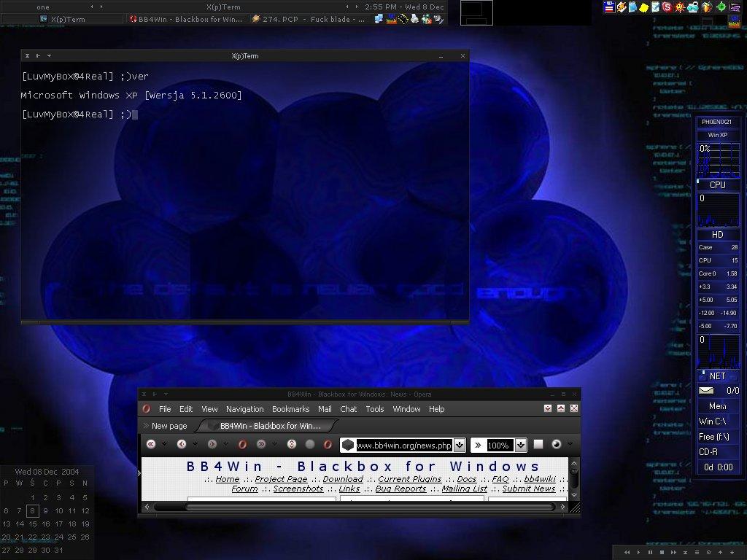This screenshot has height=560, width=747.
Task: Open the Tools menu in Opera
Action: click(x=375, y=409)
